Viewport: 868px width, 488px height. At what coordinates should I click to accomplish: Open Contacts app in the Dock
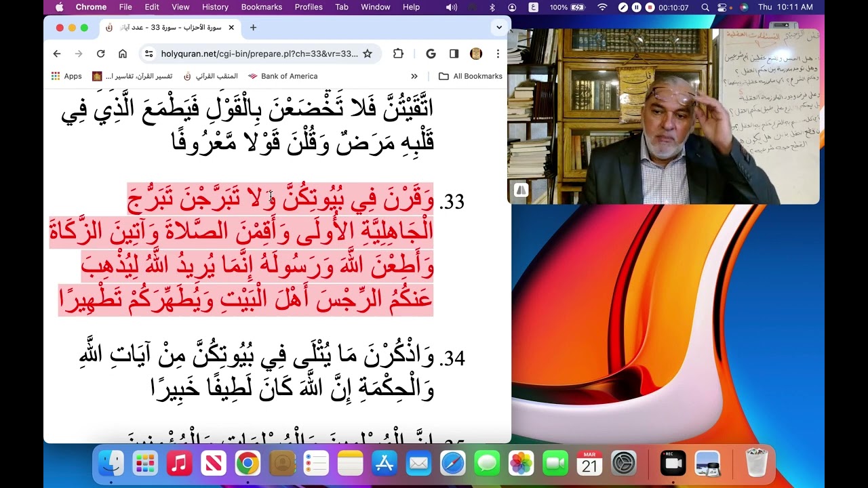(x=282, y=464)
